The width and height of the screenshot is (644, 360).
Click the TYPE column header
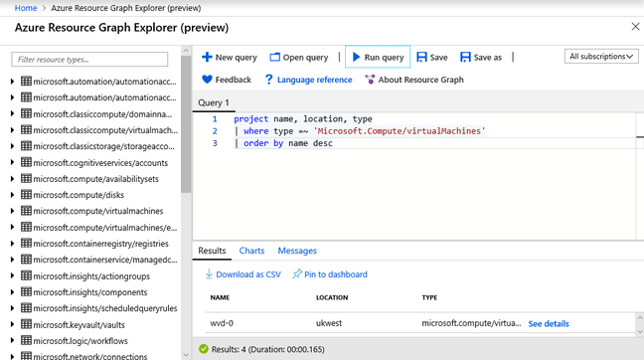tap(429, 297)
